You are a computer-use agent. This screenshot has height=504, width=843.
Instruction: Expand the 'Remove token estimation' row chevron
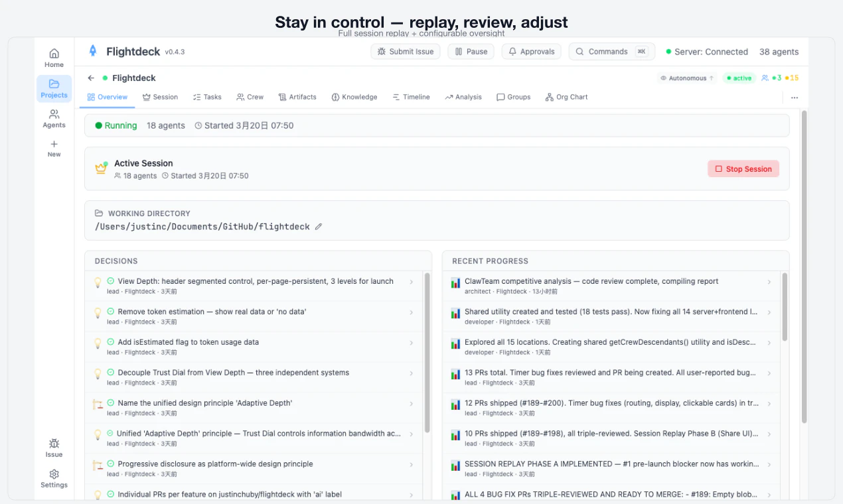click(412, 312)
